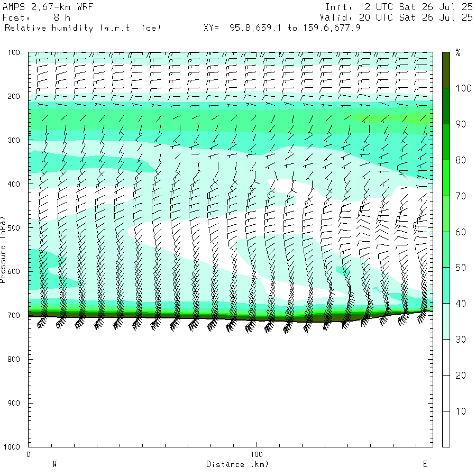The image size is (476, 476).
Task: Click the 300 hPa pressure axis label
Action: coord(14,140)
